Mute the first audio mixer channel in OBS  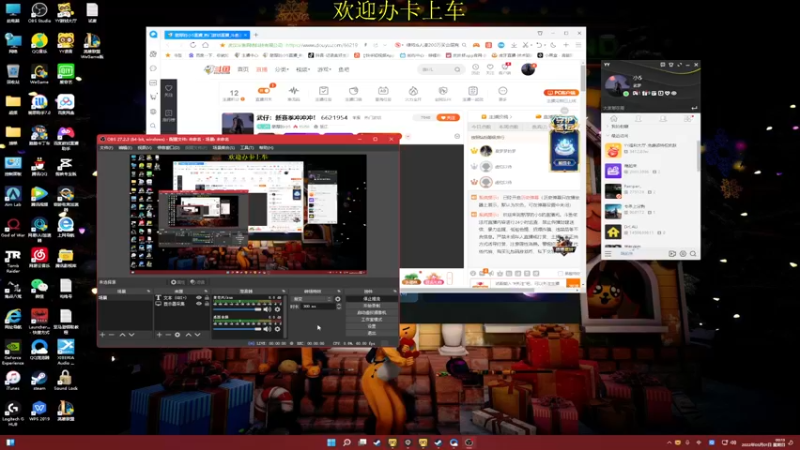click(267, 309)
